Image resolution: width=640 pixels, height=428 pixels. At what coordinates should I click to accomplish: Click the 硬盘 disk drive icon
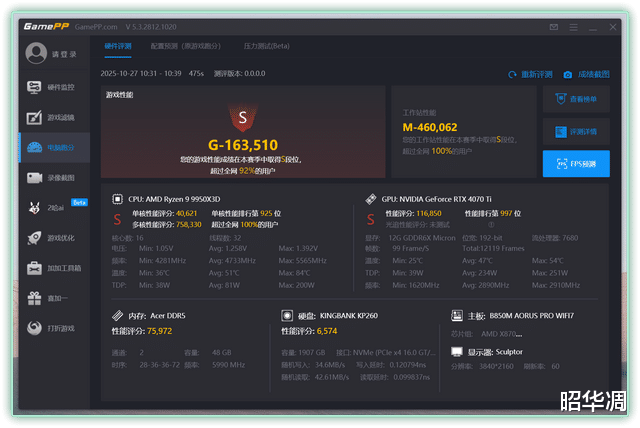pyautogui.click(x=287, y=315)
